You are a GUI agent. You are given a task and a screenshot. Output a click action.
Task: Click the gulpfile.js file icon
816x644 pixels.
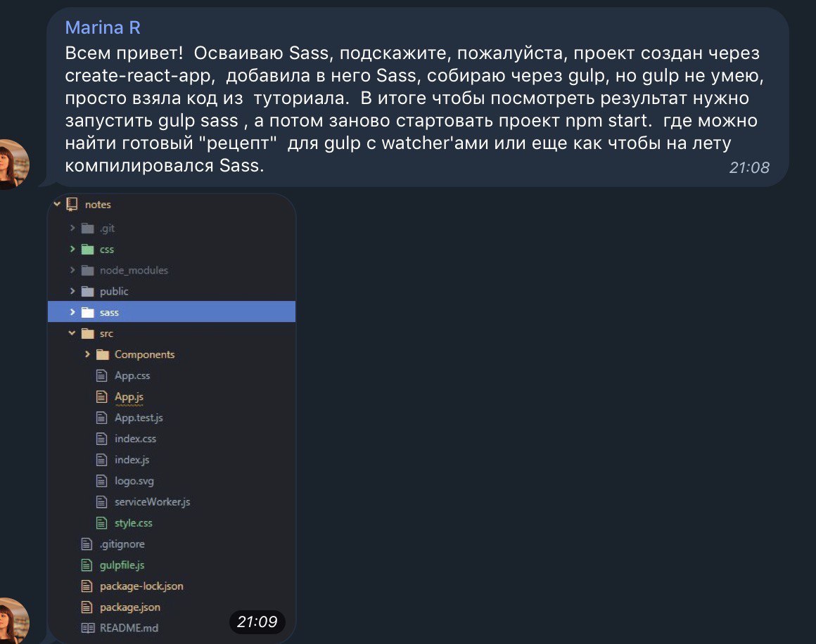point(87,565)
